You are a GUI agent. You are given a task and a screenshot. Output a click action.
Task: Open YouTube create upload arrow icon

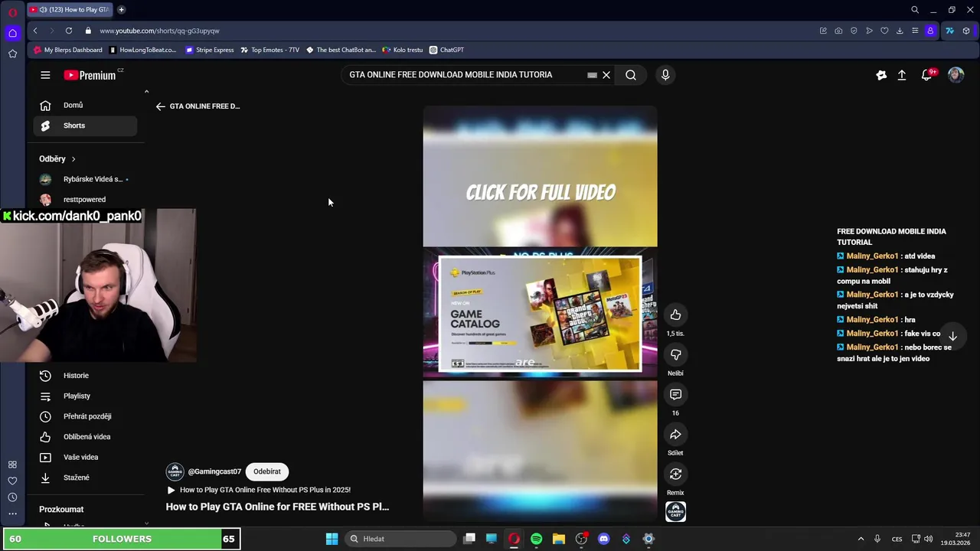[x=902, y=75]
